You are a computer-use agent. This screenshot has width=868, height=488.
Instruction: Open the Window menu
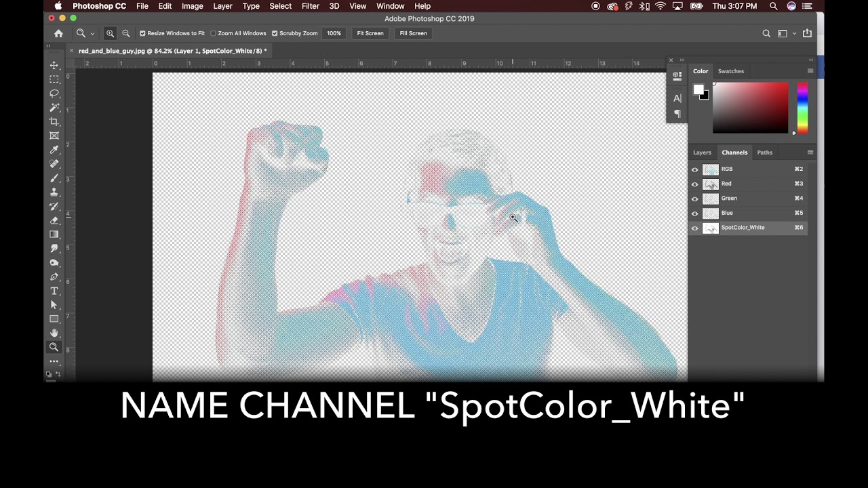click(x=390, y=6)
